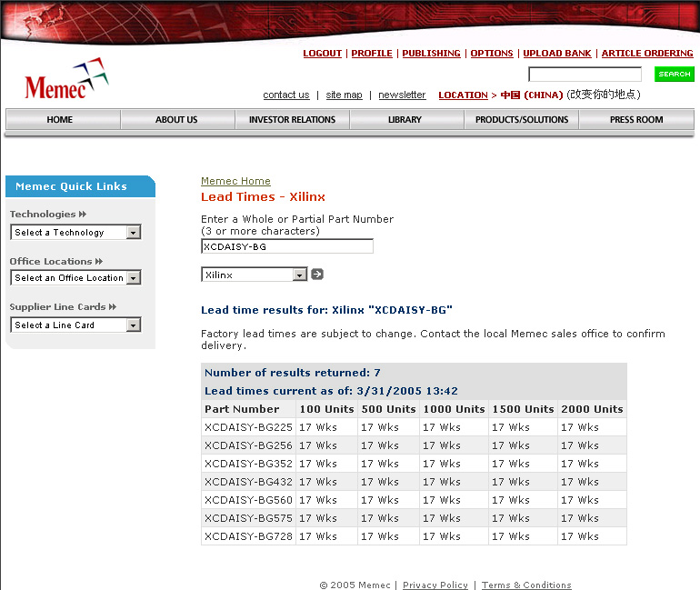Image resolution: width=700 pixels, height=590 pixels.
Task: Open the Xilinx supplier dropdown
Action: coord(255,275)
